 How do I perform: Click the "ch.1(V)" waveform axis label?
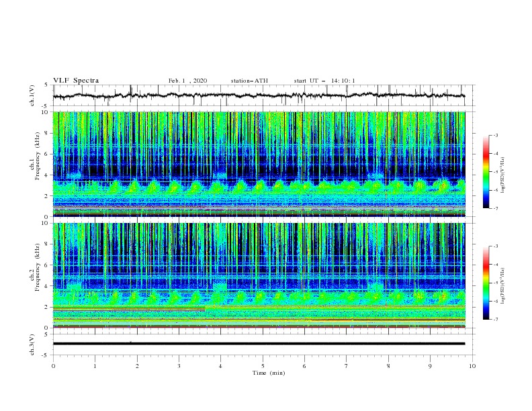pos(32,95)
